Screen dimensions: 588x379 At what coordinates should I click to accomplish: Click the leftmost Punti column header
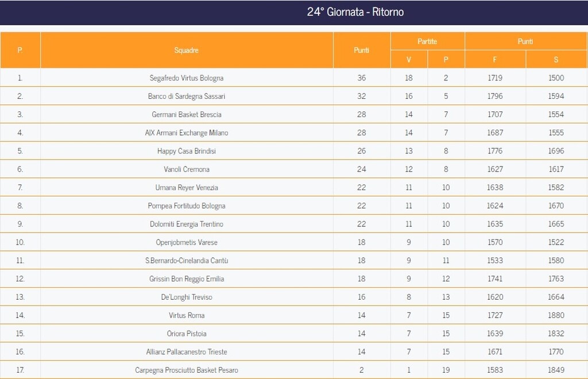point(362,51)
